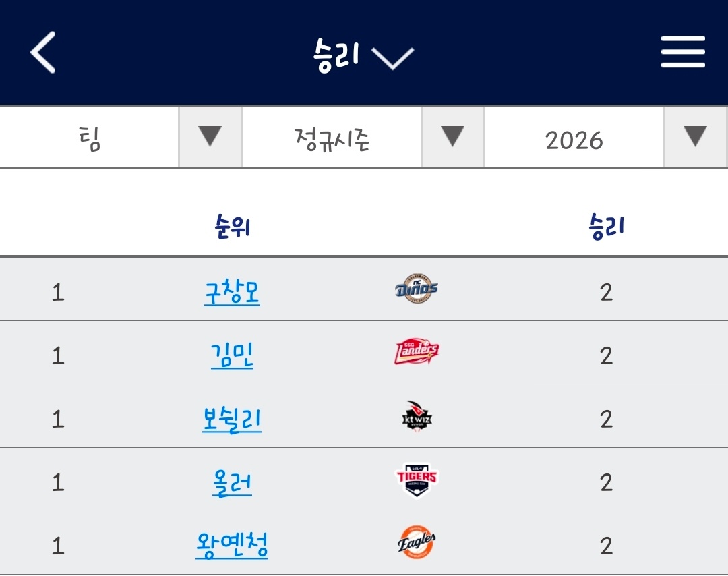
Task: Click the Hanwha Eagles team logo
Action: click(416, 541)
